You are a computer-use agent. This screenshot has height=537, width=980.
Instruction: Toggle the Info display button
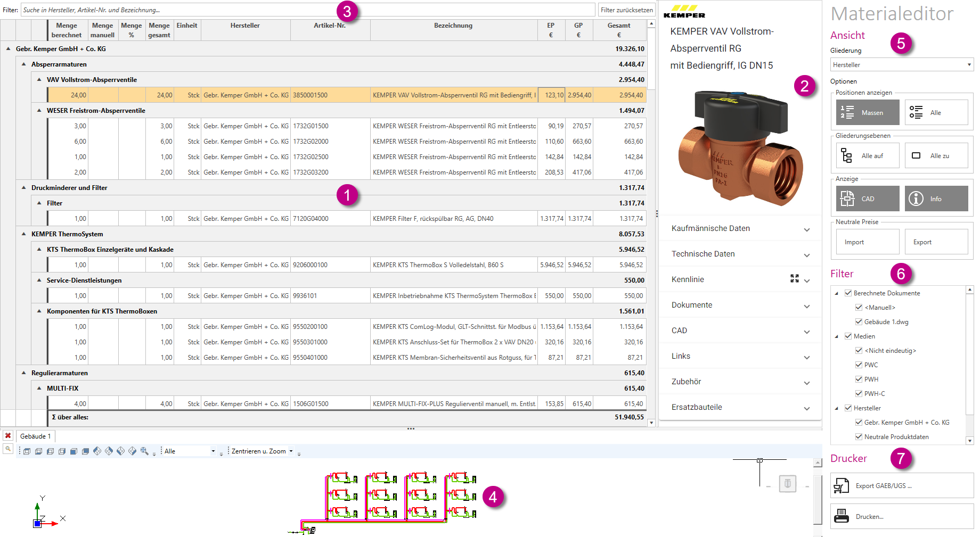936,199
